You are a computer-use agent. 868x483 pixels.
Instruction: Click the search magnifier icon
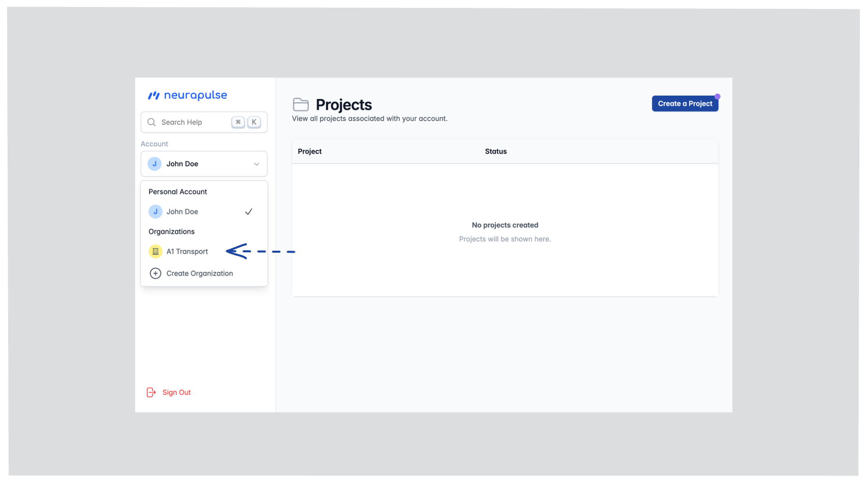152,122
